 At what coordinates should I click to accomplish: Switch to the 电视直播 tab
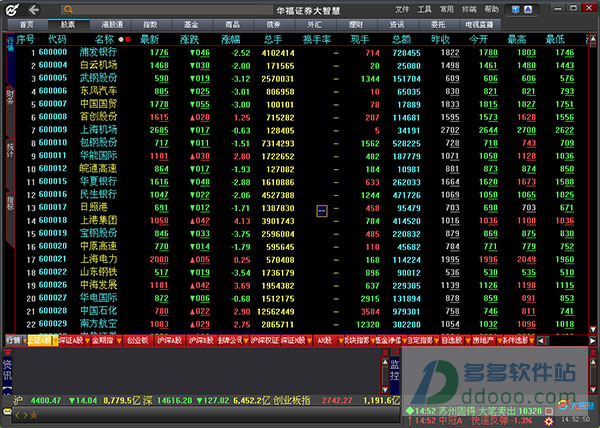click(x=479, y=24)
